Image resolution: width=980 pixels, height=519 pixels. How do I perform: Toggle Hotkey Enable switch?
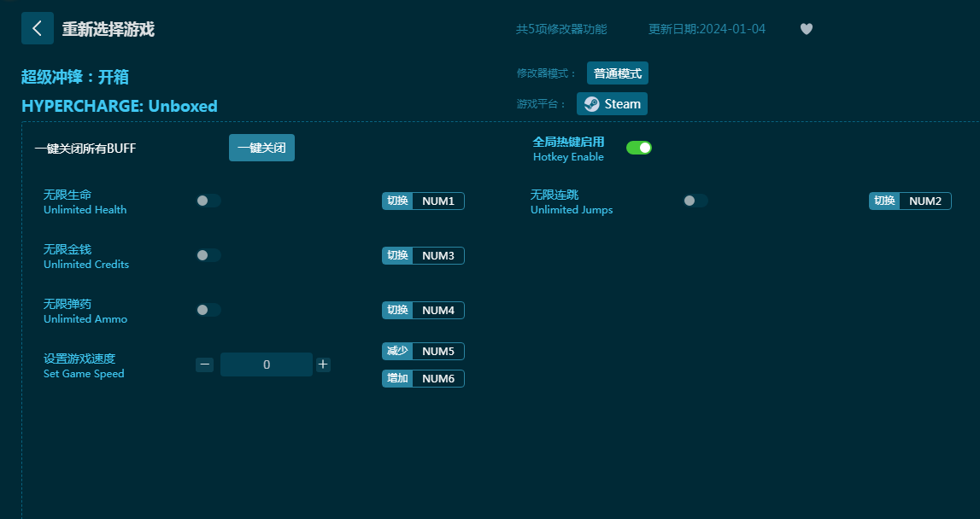tap(639, 148)
